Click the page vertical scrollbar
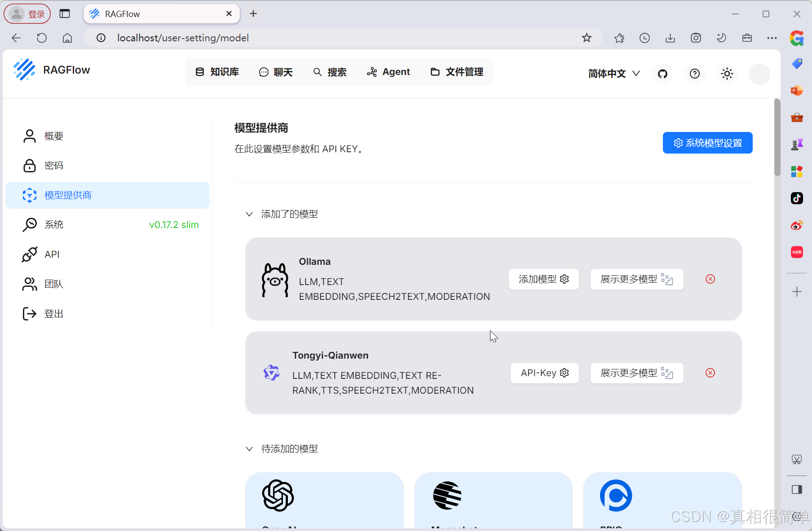The width and height of the screenshot is (812, 531). pos(777,138)
